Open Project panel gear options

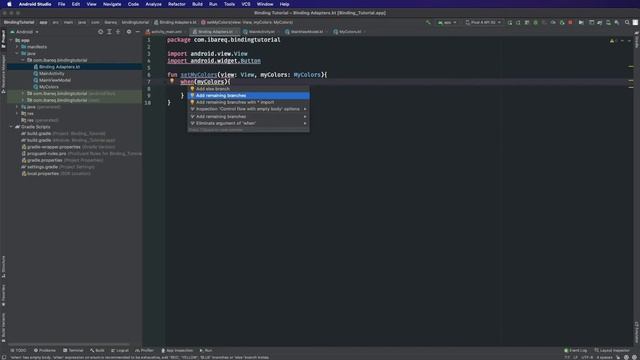click(x=129, y=32)
